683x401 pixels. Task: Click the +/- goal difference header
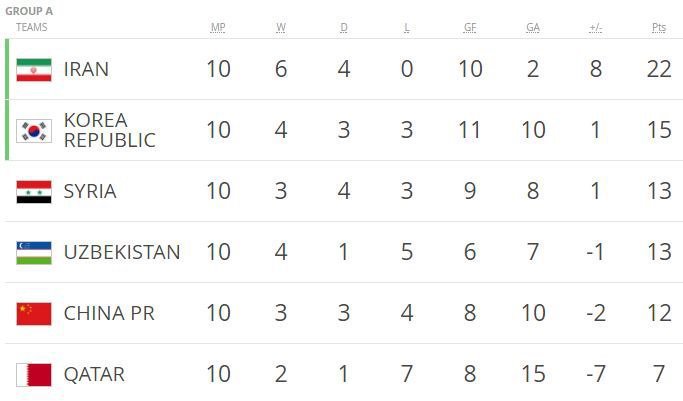pyautogui.click(x=596, y=27)
